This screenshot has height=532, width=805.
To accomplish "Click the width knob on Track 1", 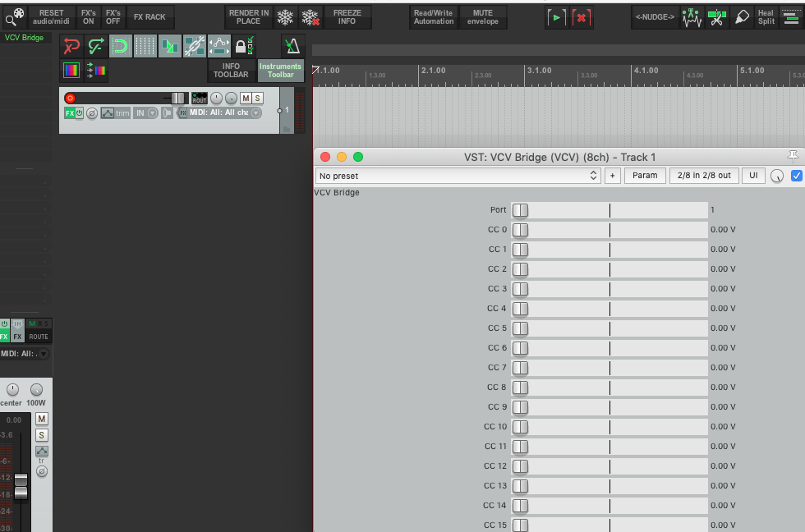I will click(x=232, y=98).
